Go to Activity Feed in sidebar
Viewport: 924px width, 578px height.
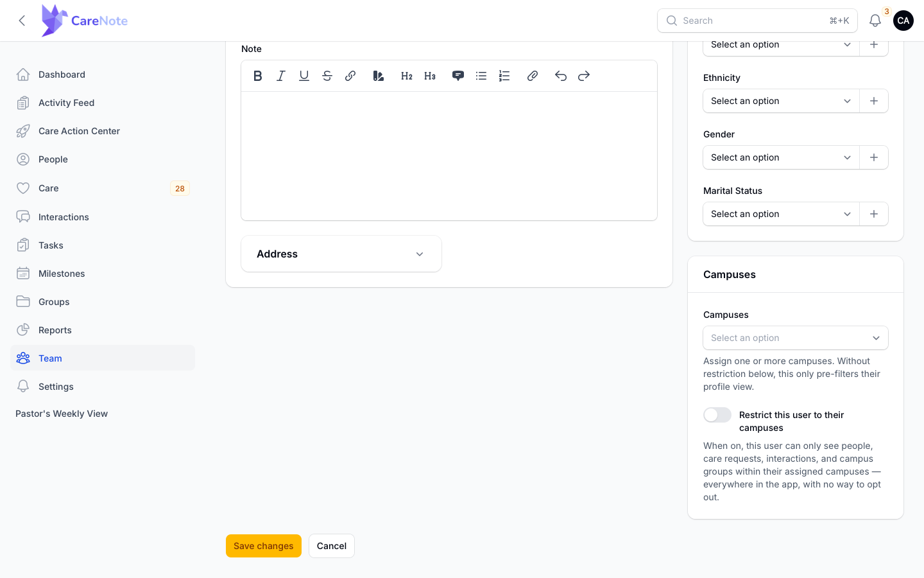tap(103, 103)
